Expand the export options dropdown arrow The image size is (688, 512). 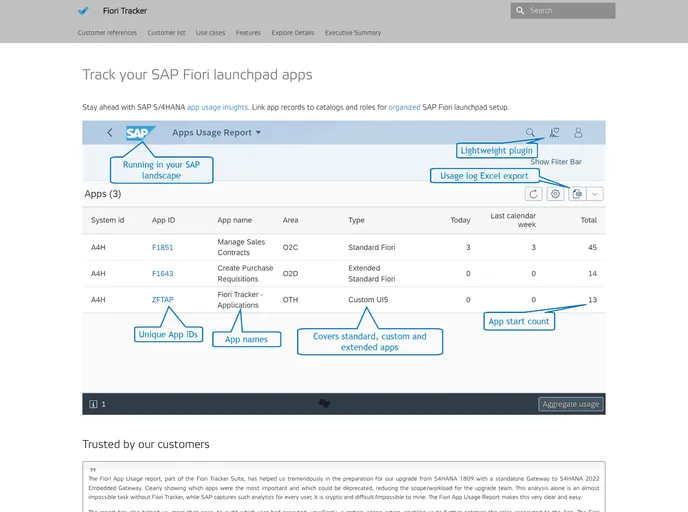coord(595,194)
